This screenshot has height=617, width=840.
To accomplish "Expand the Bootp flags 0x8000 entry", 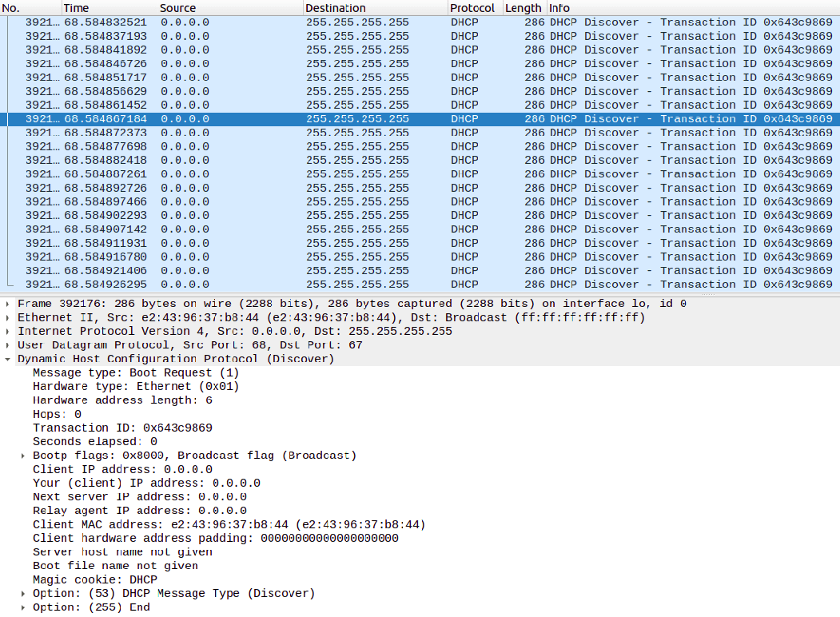I will coord(22,455).
